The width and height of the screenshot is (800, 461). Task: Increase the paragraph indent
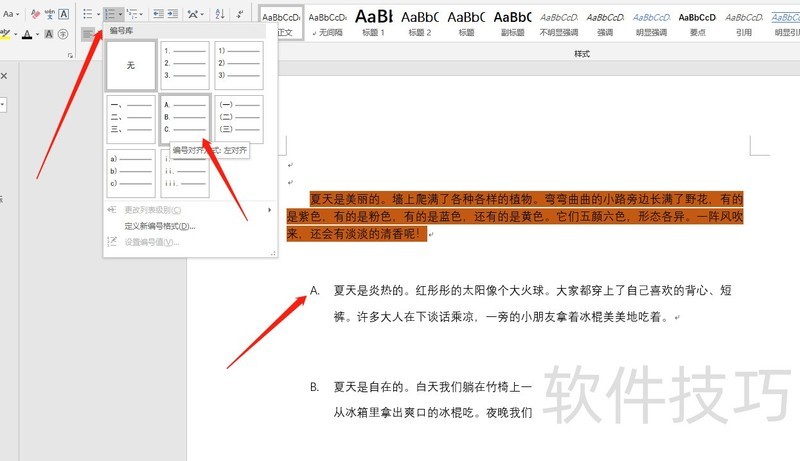point(173,14)
